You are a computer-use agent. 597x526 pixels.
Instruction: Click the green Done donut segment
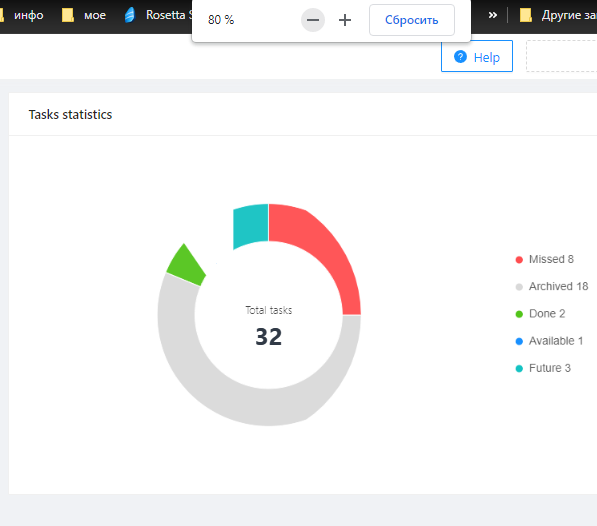[186, 266]
